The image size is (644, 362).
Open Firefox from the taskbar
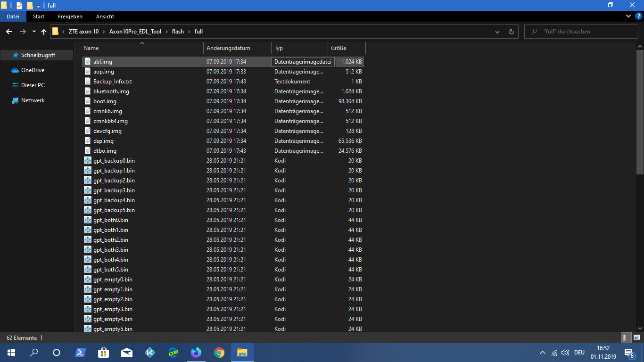tap(196, 353)
